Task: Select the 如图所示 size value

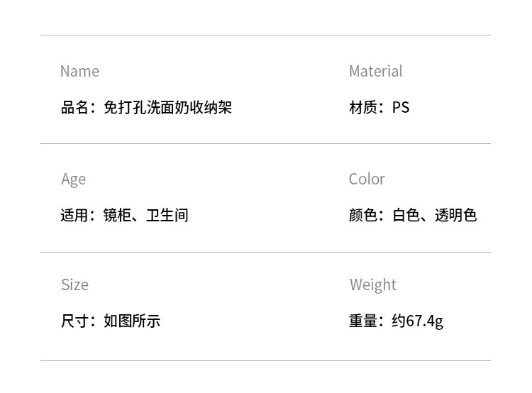Action: (x=132, y=321)
